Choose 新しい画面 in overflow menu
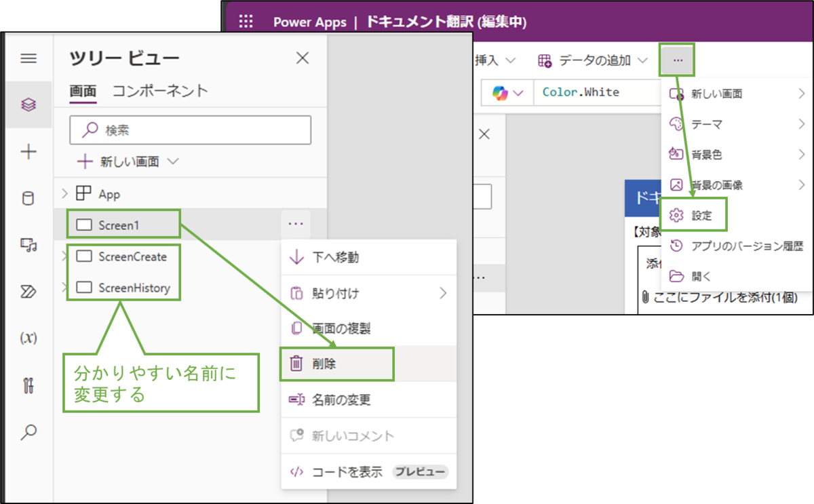 [x=737, y=94]
